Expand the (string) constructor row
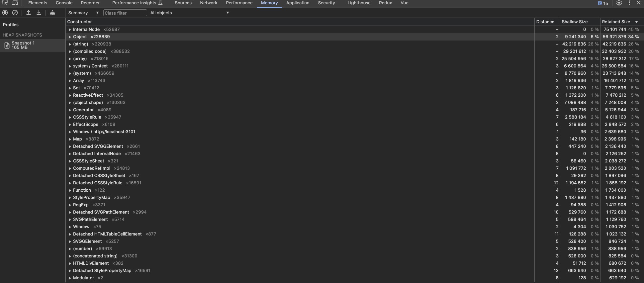 pyautogui.click(x=70, y=44)
